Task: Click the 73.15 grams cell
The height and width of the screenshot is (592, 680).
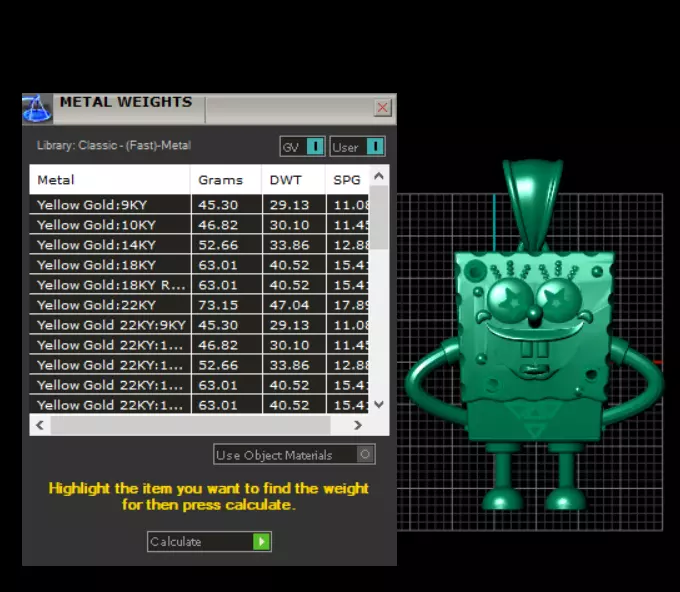Action: (x=226, y=305)
